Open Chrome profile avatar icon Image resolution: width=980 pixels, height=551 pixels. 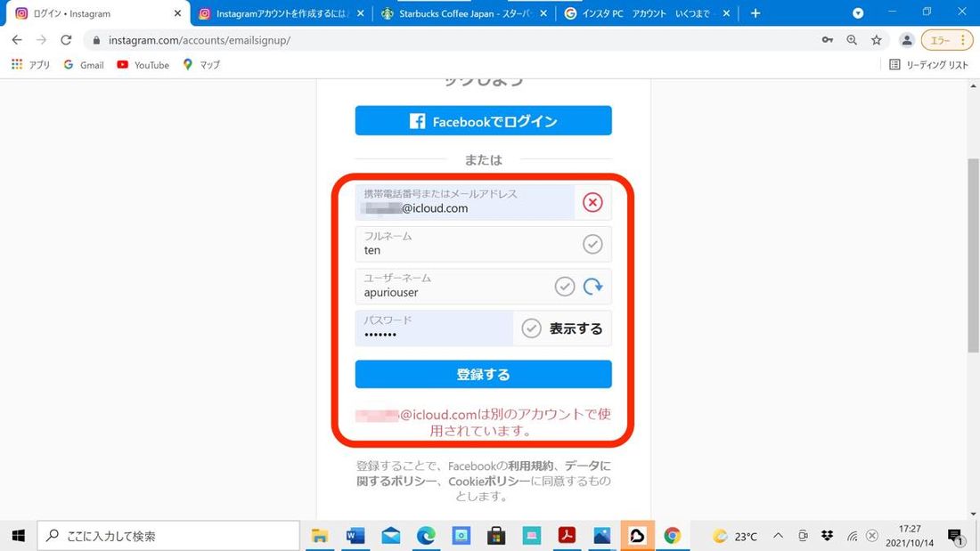coord(906,40)
